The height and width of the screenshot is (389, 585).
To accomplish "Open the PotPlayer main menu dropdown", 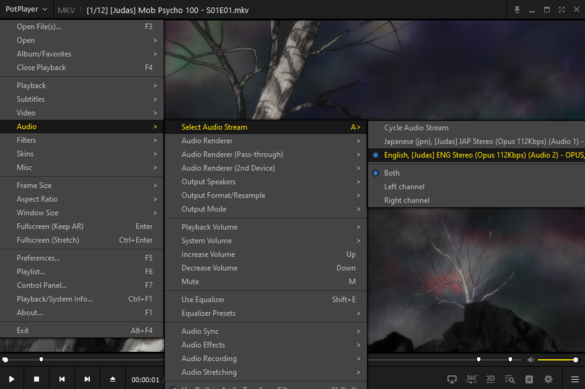I will 26,9.
